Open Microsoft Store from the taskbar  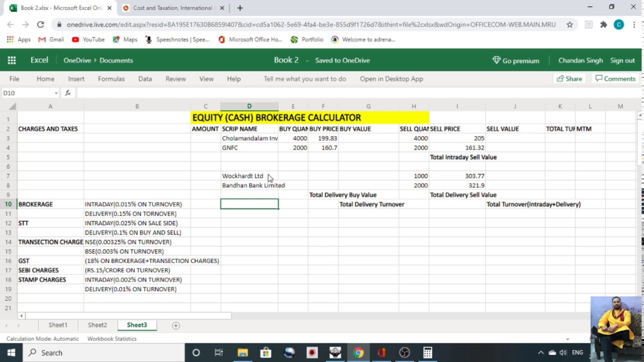[266, 352]
